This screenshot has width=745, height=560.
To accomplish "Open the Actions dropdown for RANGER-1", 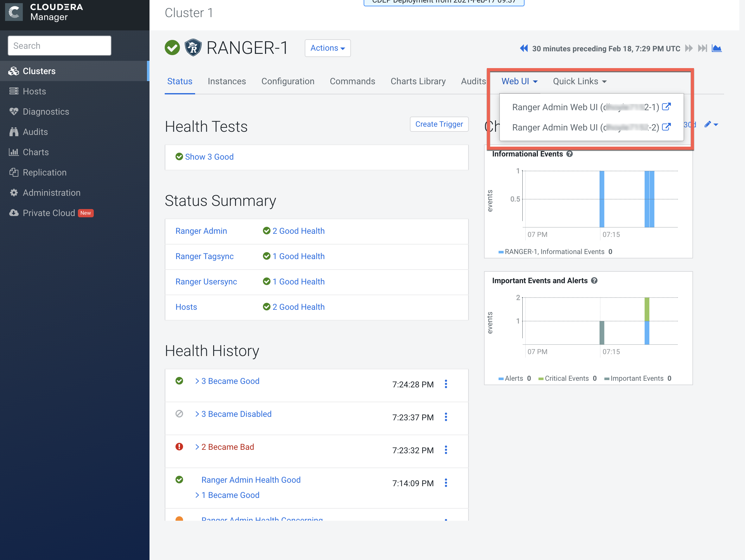I will pyautogui.click(x=328, y=48).
